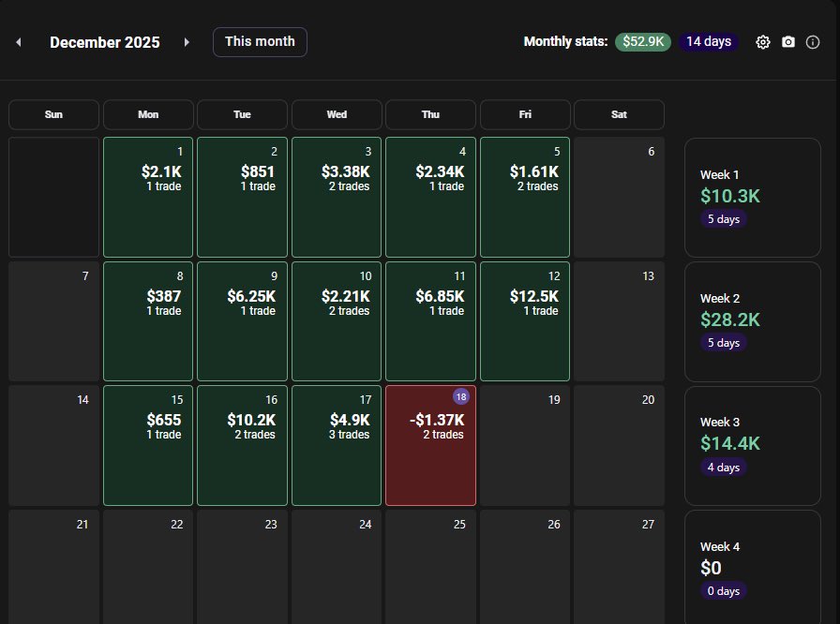This screenshot has height=624, width=840.
Task: Select the empty December 20 cell
Action: click(x=620, y=445)
